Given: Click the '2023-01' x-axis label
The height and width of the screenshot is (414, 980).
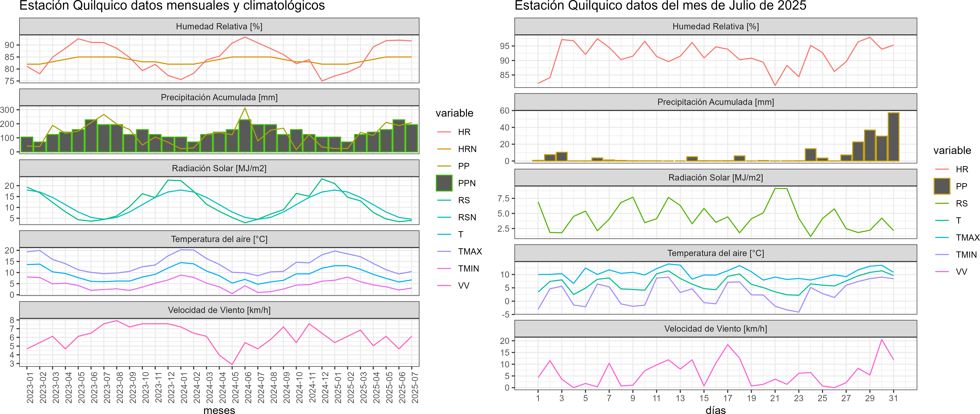Looking at the screenshot, I should pos(30,387).
